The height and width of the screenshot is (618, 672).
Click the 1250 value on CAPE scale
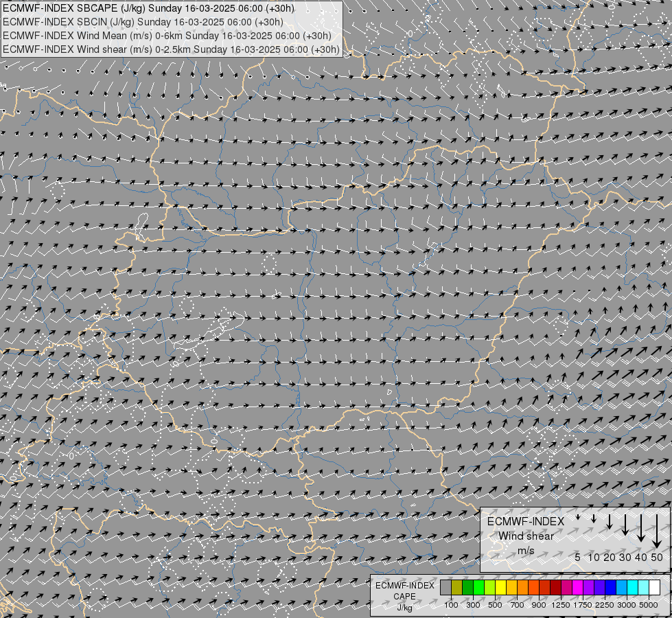[561, 605]
